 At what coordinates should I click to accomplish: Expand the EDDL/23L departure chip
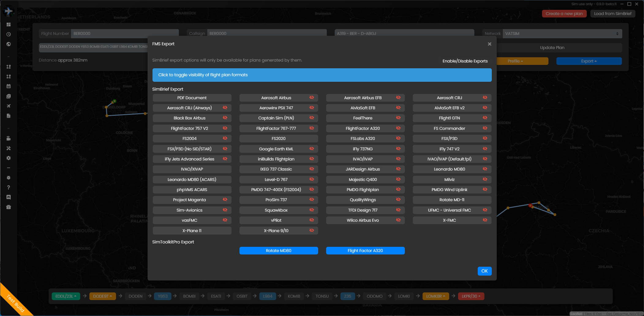66,296
